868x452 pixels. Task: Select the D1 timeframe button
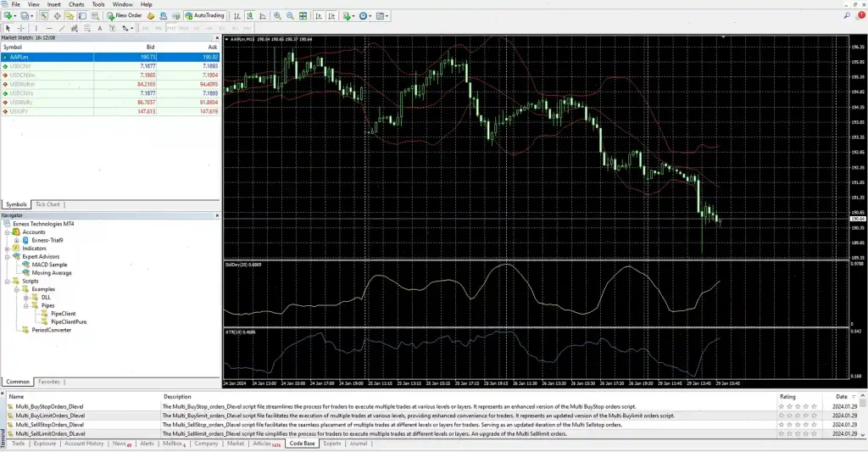click(222, 28)
